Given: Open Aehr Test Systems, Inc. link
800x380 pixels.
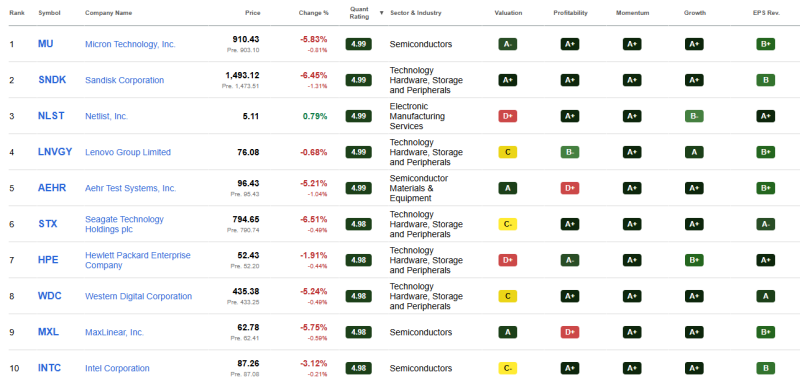Looking at the screenshot, I should 131,188.
